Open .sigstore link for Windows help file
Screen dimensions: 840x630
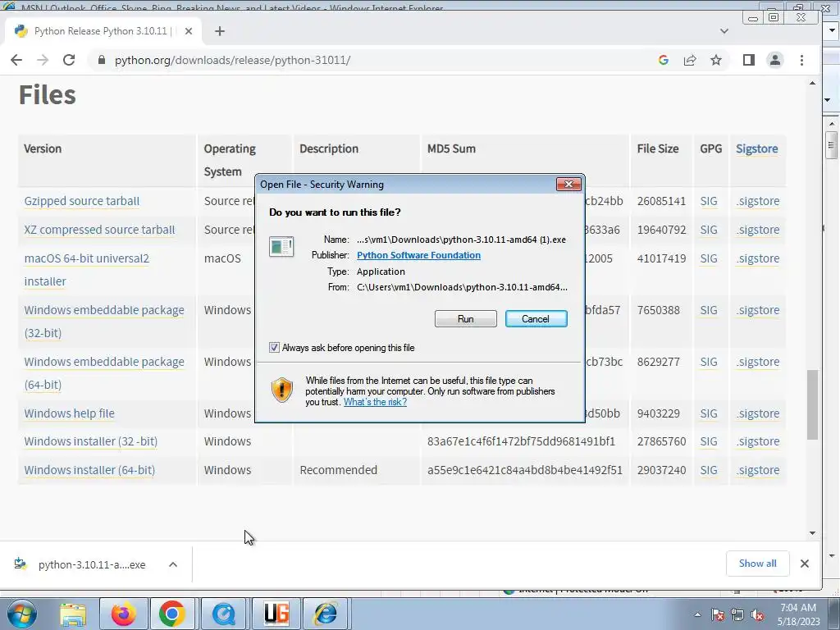click(757, 413)
